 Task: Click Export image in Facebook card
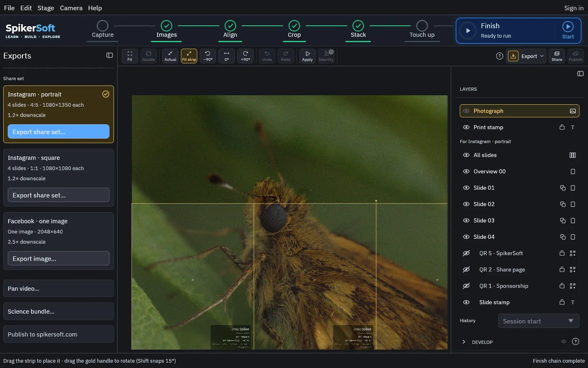pos(58,258)
